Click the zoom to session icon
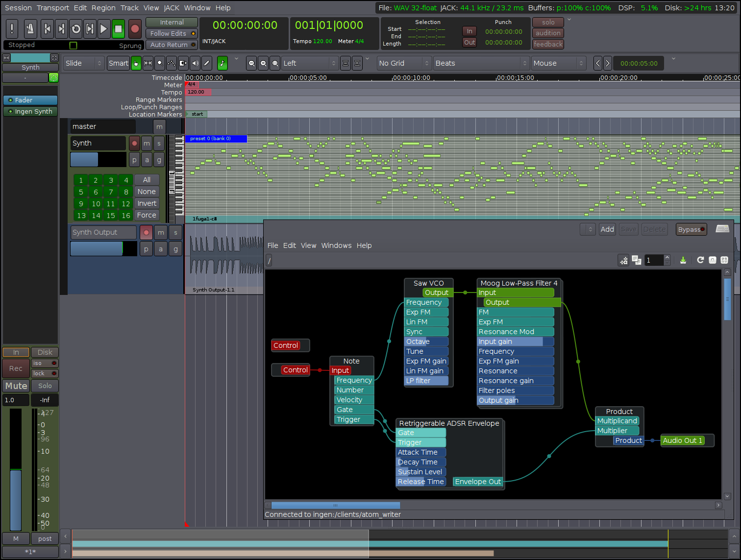 [x=275, y=63]
